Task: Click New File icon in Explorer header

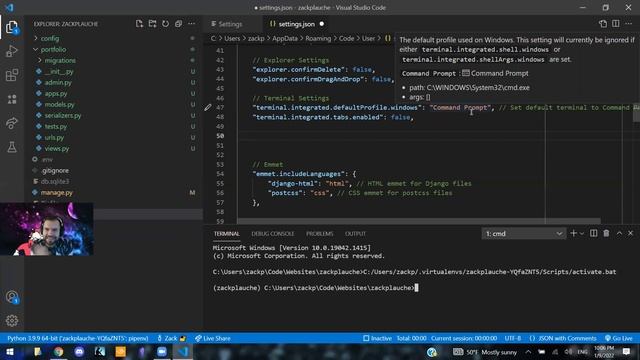Action: coord(139,24)
